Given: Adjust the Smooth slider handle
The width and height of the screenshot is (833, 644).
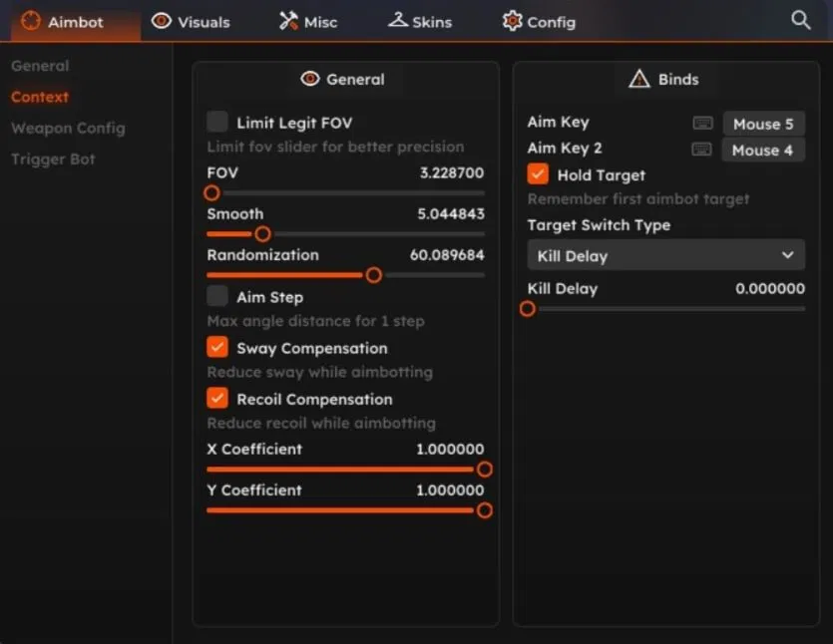Looking at the screenshot, I should [262, 233].
